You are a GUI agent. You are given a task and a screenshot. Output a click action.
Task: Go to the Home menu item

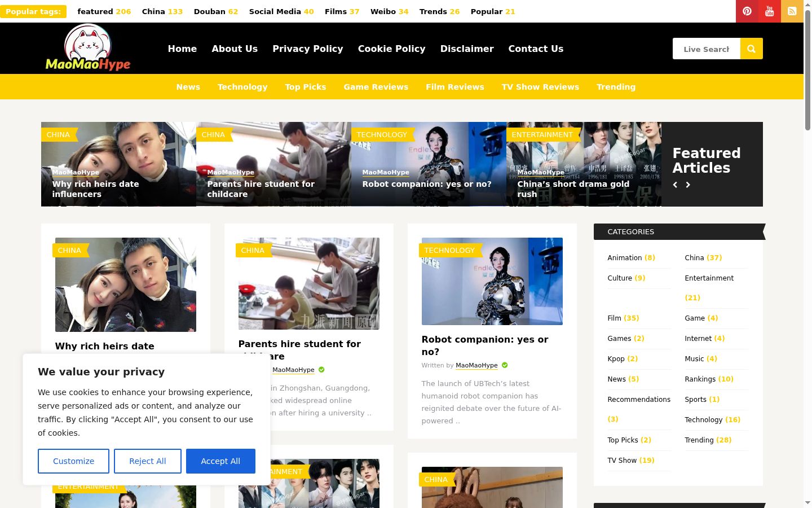point(182,49)
